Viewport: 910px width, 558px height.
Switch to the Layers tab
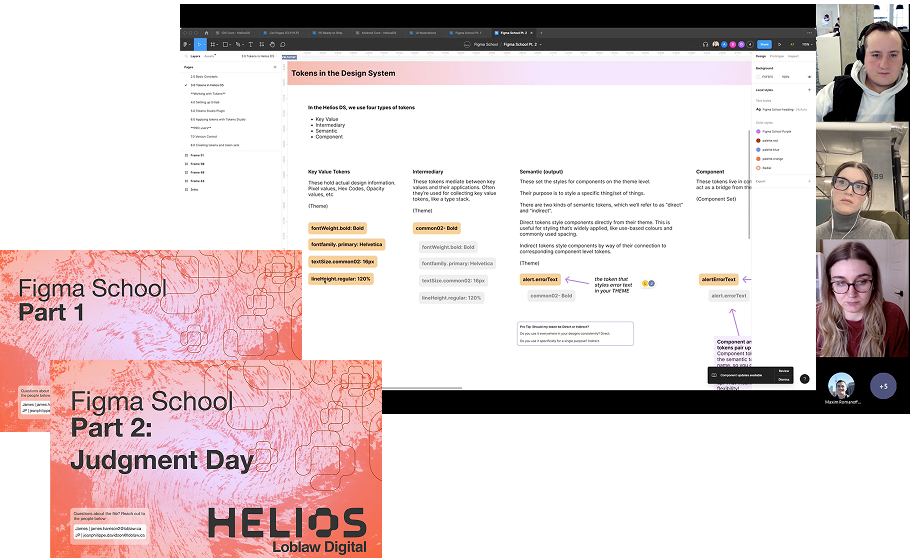[195, 56]
